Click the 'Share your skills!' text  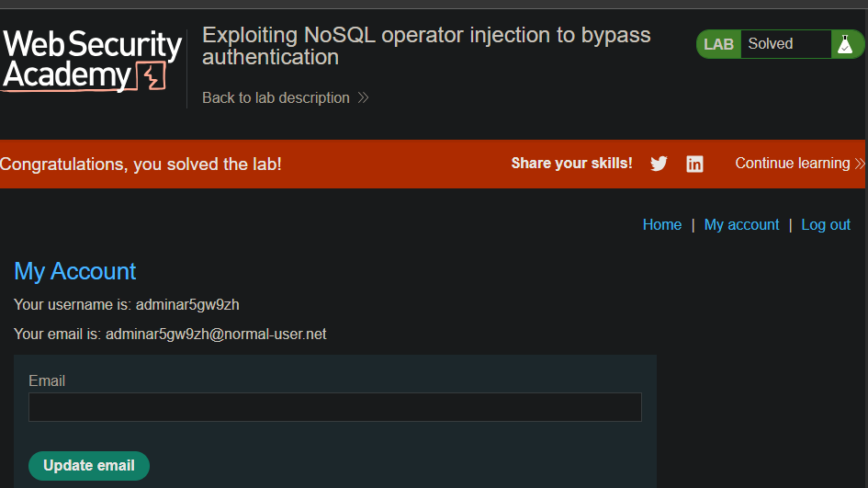pyautogui.click(x=571, y=164)
